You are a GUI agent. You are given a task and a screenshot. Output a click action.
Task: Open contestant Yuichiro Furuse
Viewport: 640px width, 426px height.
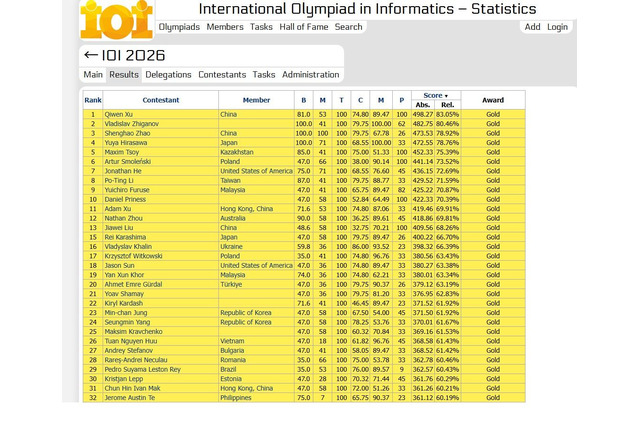[127, 190]
